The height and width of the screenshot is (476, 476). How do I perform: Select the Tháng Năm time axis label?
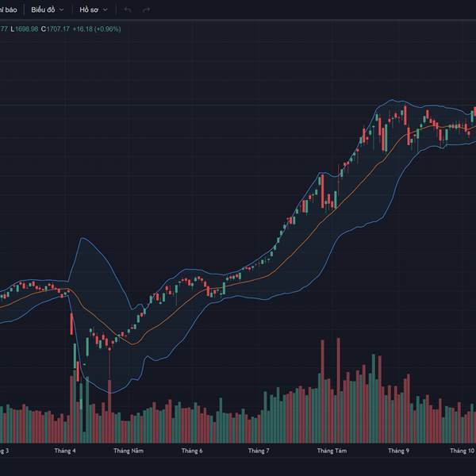coord(129,451)
